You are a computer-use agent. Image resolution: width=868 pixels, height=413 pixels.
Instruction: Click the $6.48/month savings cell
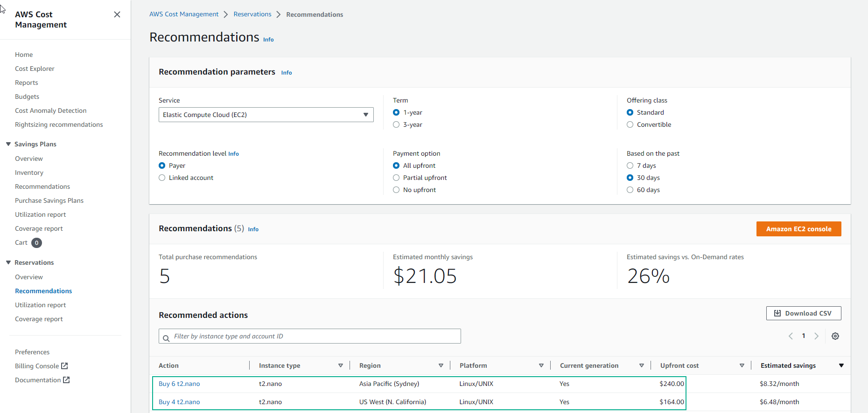(x=779, y=402)
